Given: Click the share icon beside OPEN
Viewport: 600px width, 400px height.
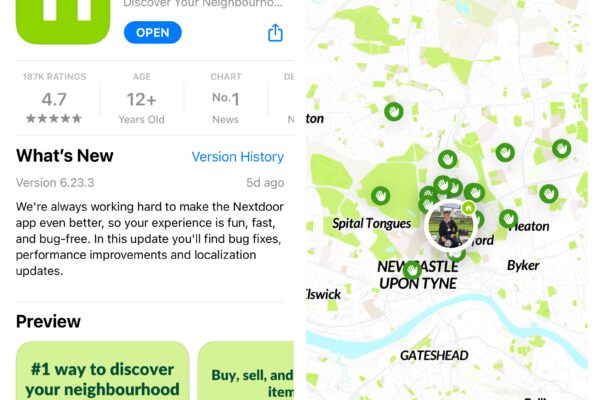Looking at the screenshot, I should click(275, 33).
